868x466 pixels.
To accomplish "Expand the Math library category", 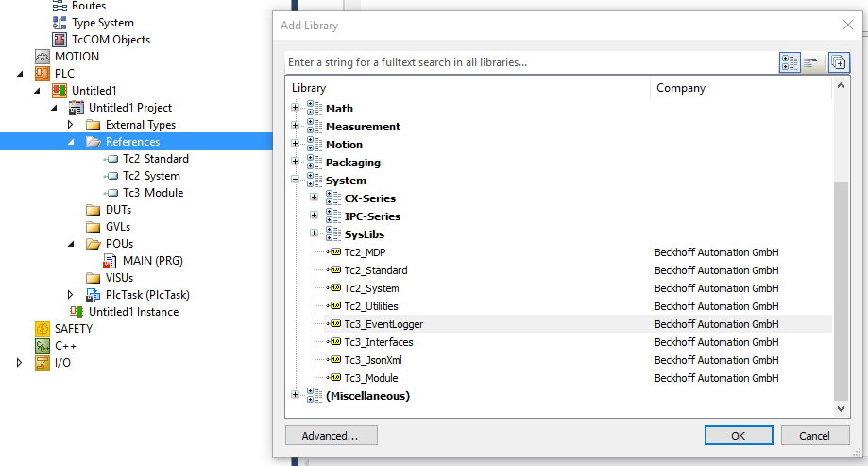I will pos(295,108).
